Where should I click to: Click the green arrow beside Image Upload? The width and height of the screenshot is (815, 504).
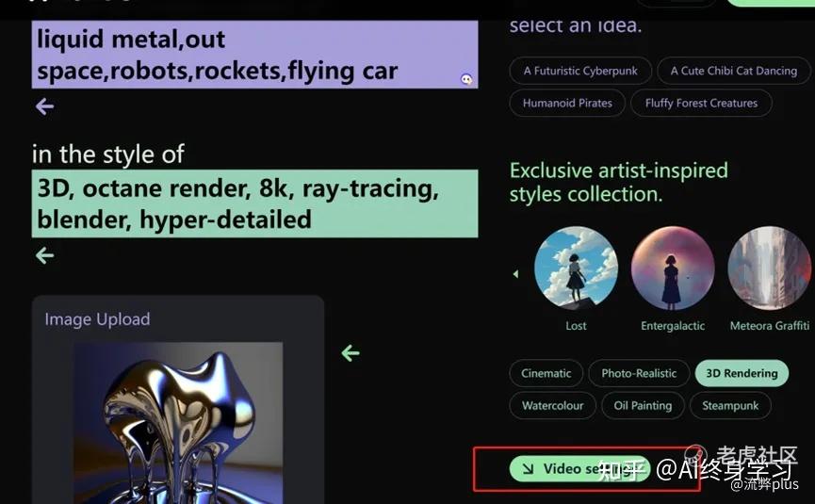[x=350, y=353]
